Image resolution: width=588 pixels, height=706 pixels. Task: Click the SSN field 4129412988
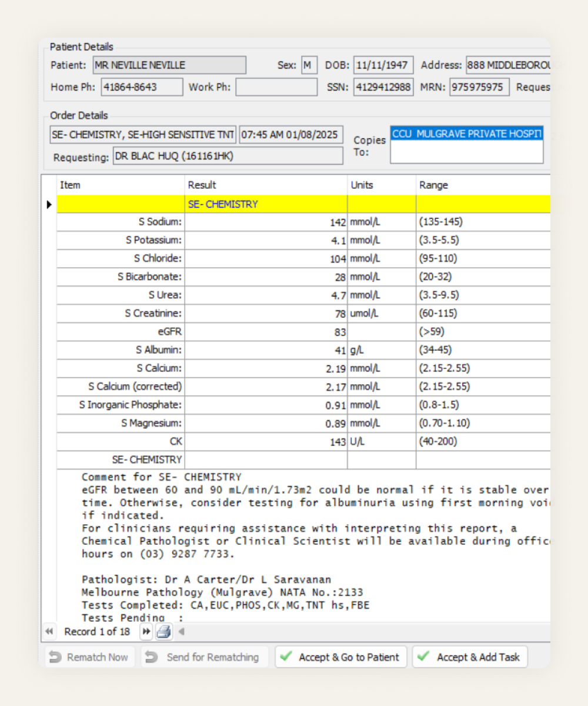point(383,87)
